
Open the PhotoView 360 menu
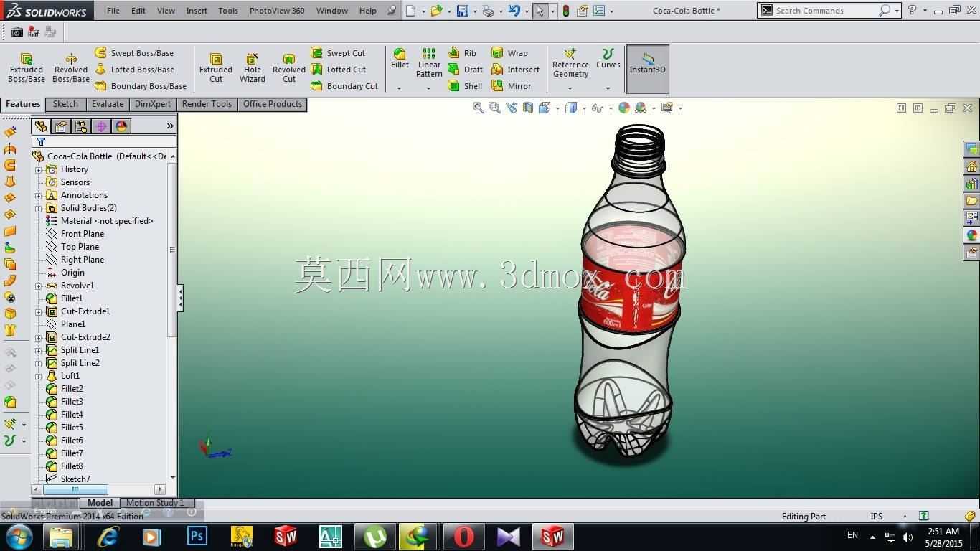(277, 11)
